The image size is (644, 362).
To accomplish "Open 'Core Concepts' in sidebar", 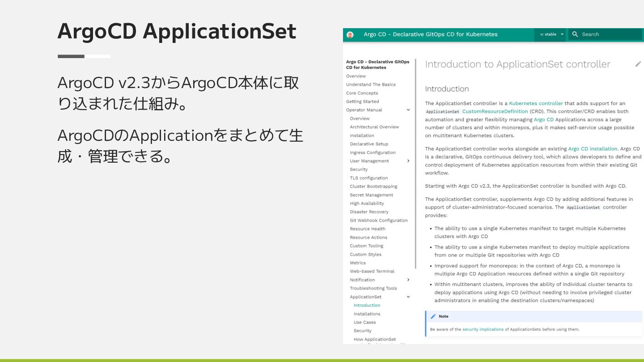I will point(362,93).
